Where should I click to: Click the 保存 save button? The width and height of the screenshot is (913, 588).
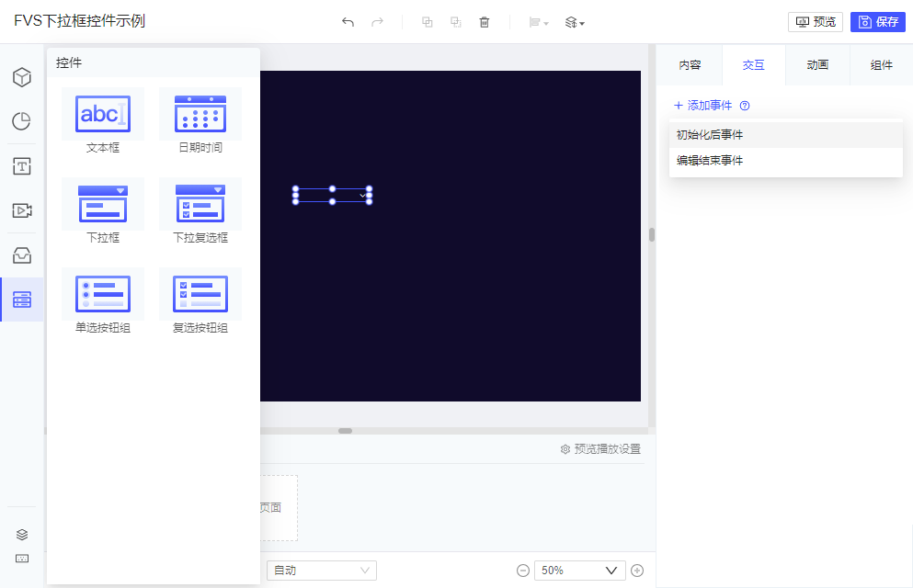(877, 22)
